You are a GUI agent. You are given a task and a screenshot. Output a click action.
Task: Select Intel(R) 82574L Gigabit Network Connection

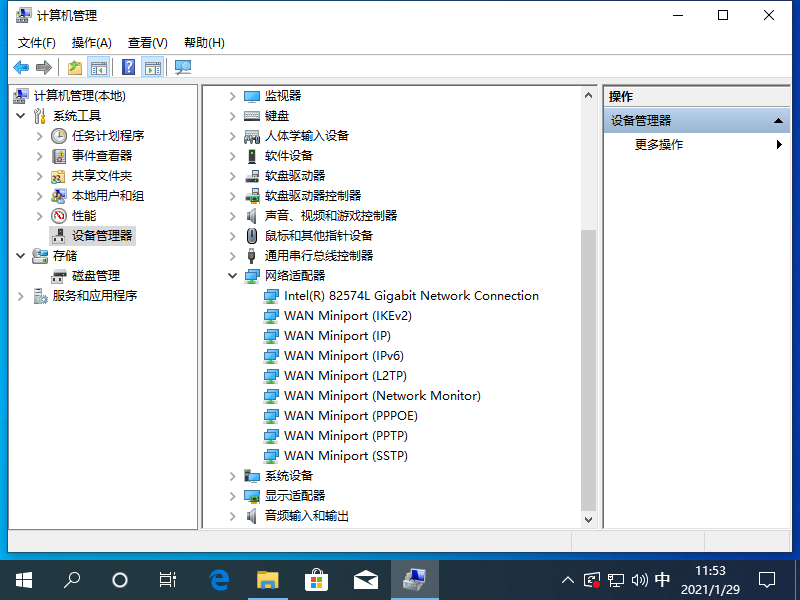[x=410, y=296]
